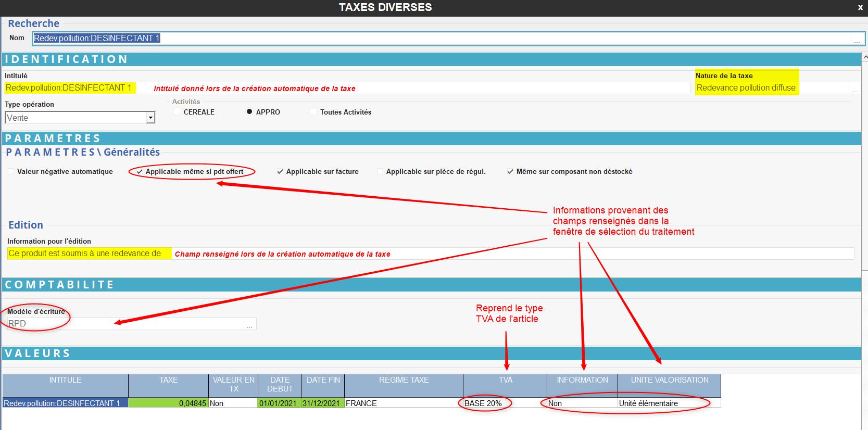
Task: Open the Nom search lookup ellipsis button
Action: click(x=857, y=39)
